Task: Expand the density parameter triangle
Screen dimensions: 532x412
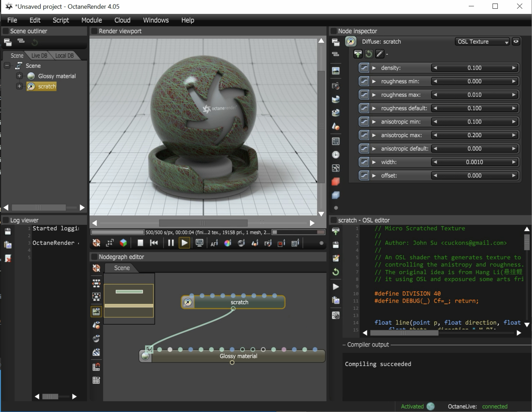Action: [374, 68]
